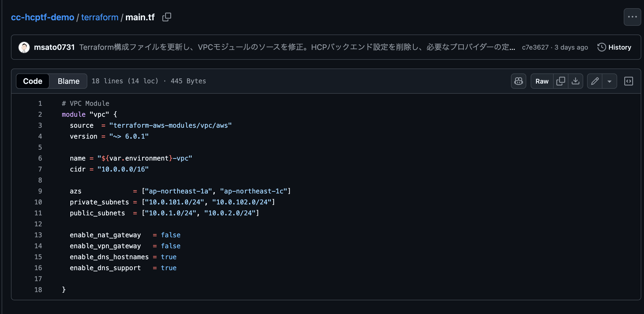644x314 pixels.
Task: Click "10.0.1.0/24" public subnet value
Action: 171,213
